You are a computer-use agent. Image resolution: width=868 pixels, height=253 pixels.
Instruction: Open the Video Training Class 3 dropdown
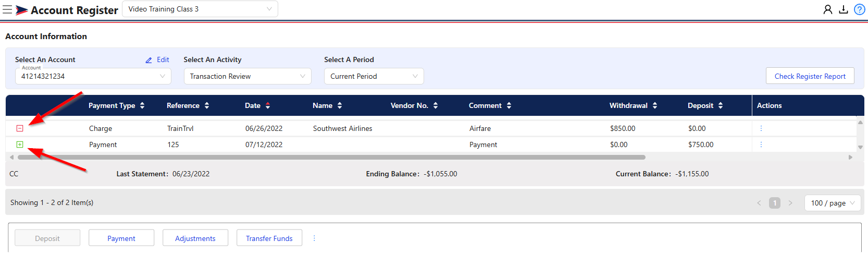point(200,9)
